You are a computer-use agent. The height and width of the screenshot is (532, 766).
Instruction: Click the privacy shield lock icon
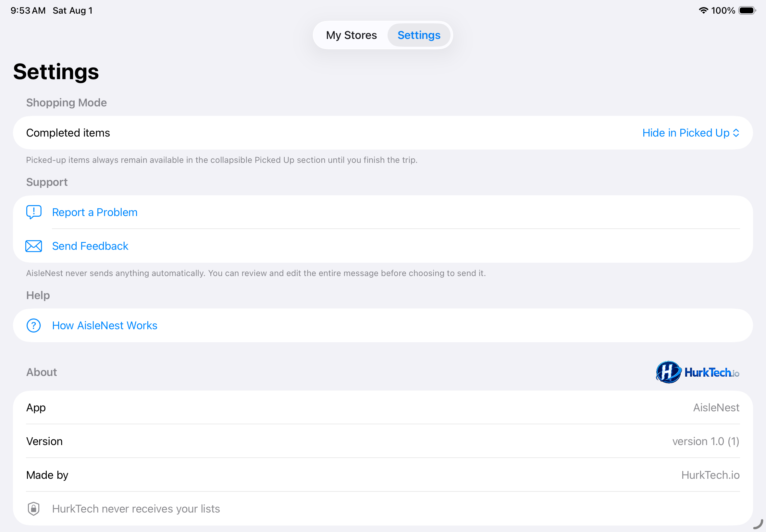(x=33, y=509)
